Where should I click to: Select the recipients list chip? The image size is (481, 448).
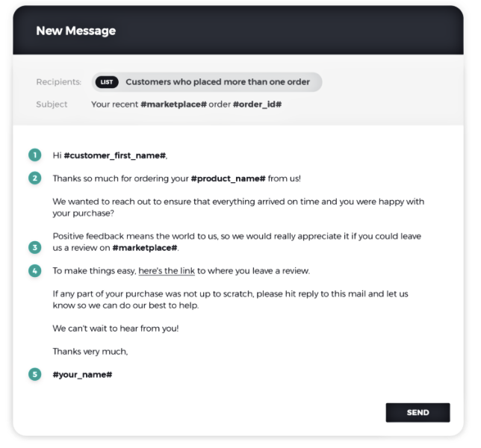click(x=207, y=82)
